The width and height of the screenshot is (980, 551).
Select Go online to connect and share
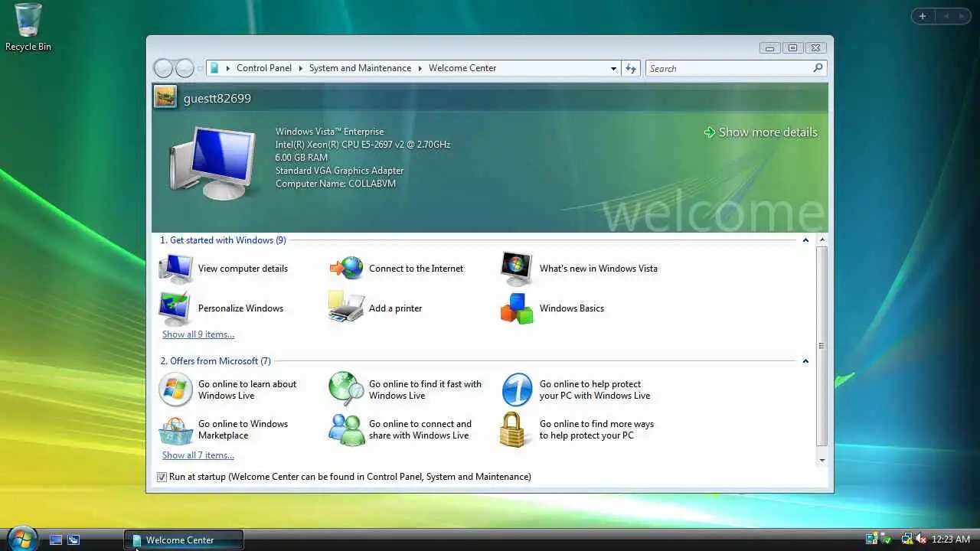pyautogui.click(x=400, y=430)
